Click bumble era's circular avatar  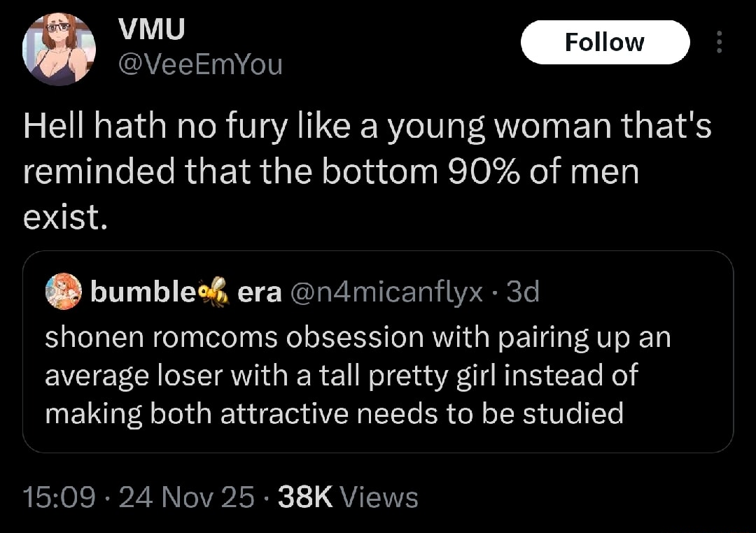tap(62, 291)
